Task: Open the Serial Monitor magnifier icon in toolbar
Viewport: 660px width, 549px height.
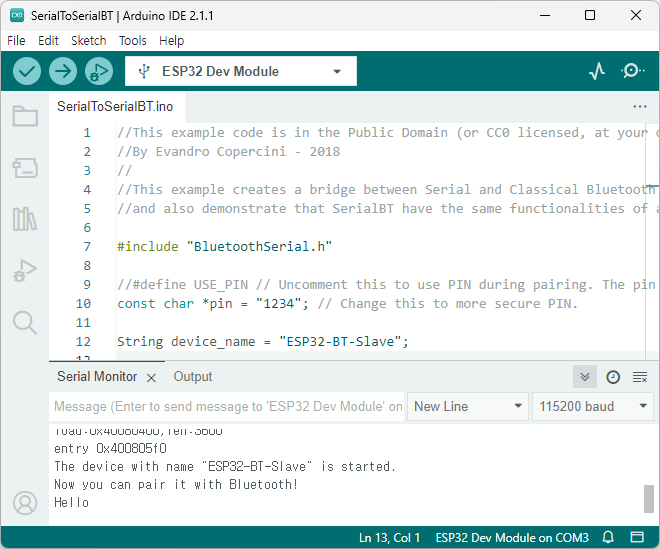Action: tap(632, 71)
